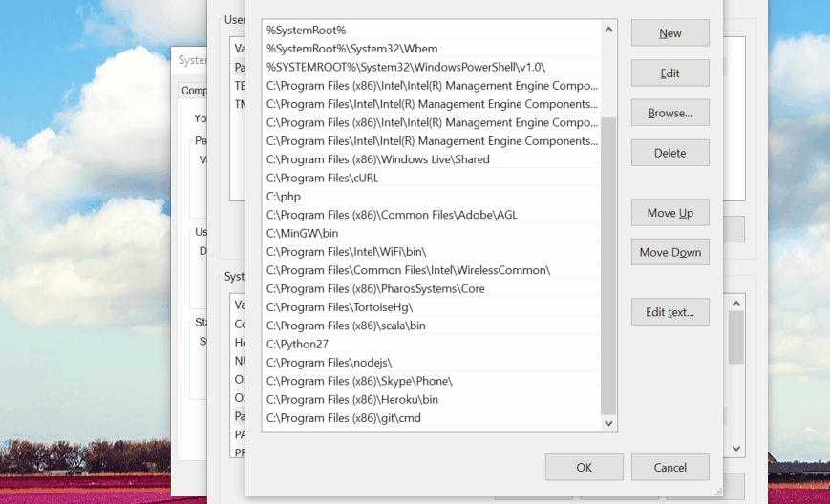Select the C:\php entry
Screen dimensions: 830x504
(x=432, y=197)
